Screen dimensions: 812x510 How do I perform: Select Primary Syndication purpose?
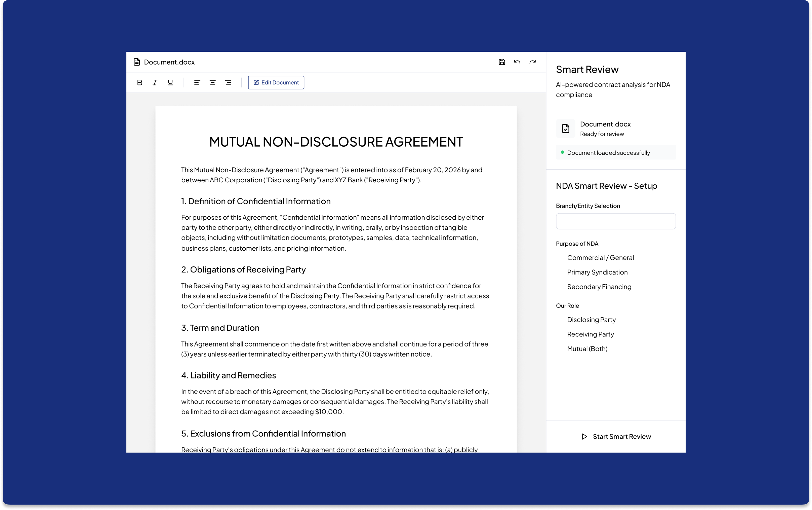point(597,272)
